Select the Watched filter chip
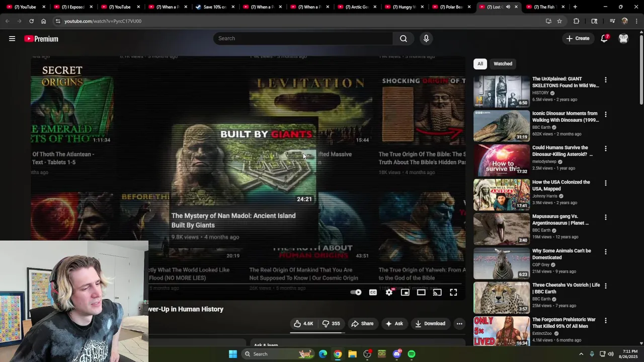Viewport: 644px width, 362px height. [503, 64]
